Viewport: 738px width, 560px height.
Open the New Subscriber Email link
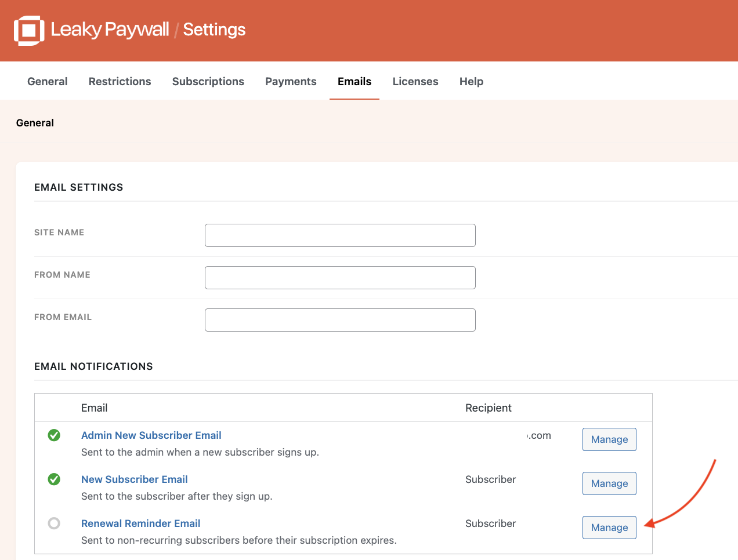[x=134, y=479]
